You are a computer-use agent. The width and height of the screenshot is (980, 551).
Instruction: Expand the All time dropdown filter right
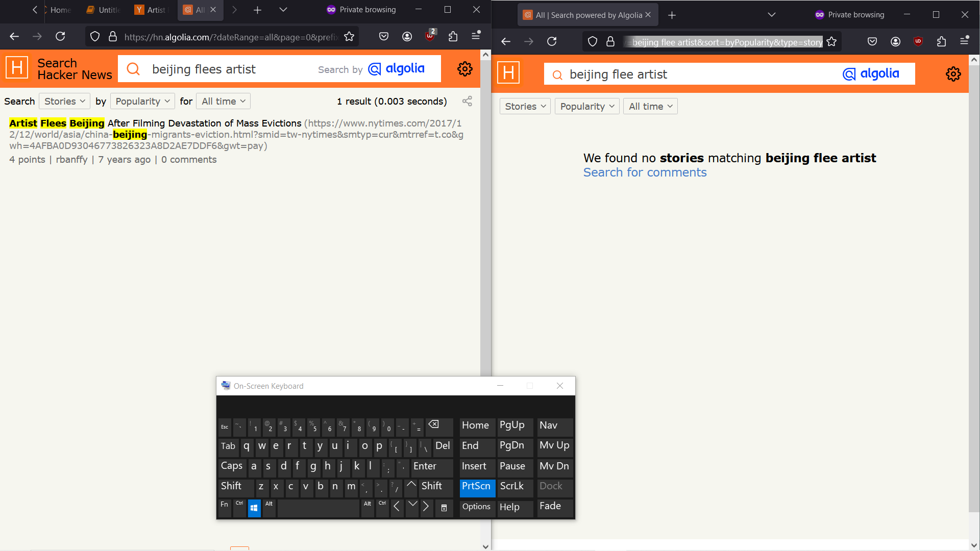coord(650,106)
